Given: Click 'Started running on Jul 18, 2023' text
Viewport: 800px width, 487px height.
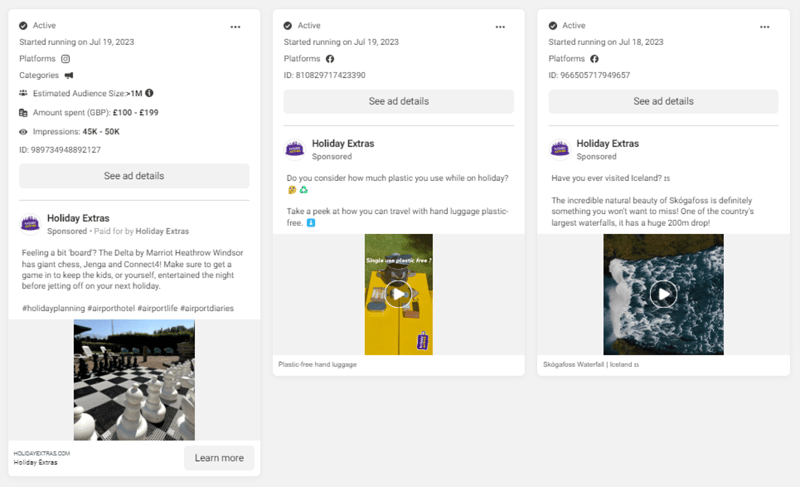Looking at the screenshot, I should click(x=606, y=42).
